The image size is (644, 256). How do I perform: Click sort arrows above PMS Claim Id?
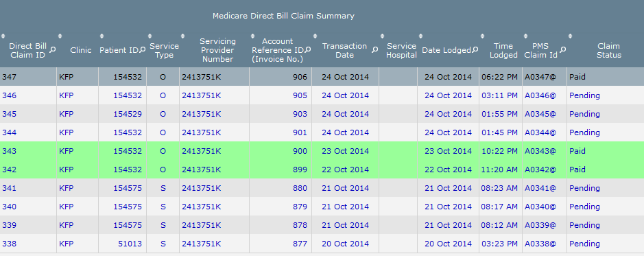coord(526,36)
